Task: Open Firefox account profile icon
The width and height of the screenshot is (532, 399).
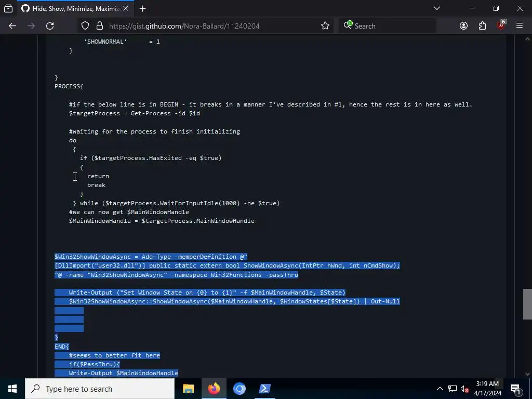Action: click(463, 26)
